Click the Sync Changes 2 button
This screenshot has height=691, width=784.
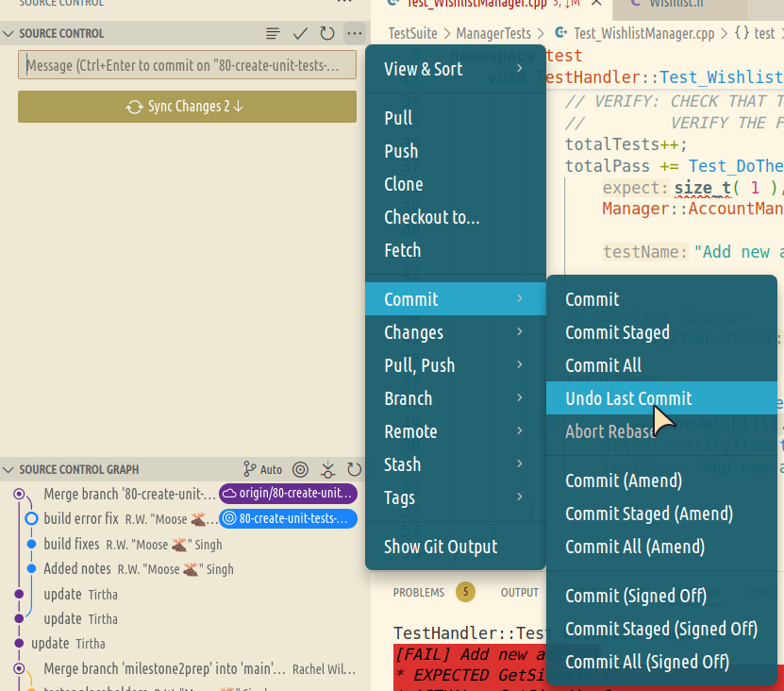coord(187,107)
